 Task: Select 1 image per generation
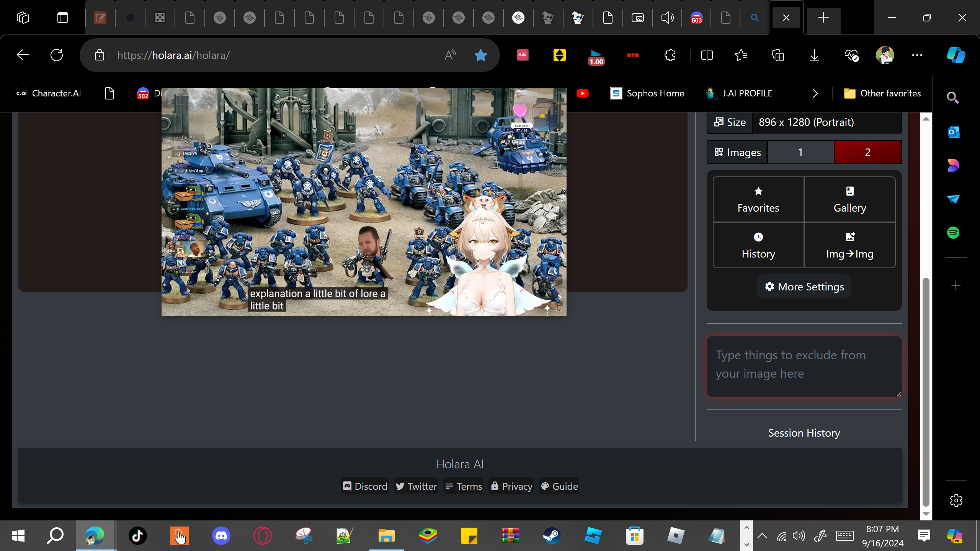click(x=800, y=152)
